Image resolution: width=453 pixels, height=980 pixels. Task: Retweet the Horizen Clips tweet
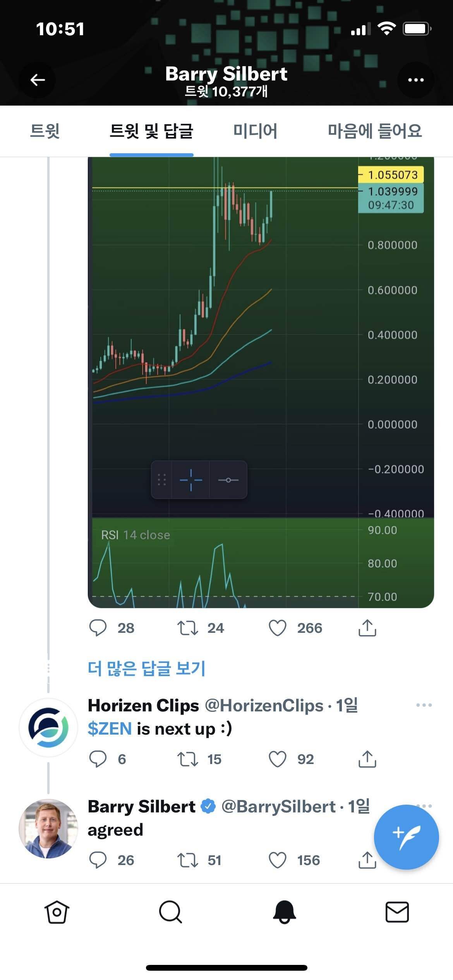point(187,759)
